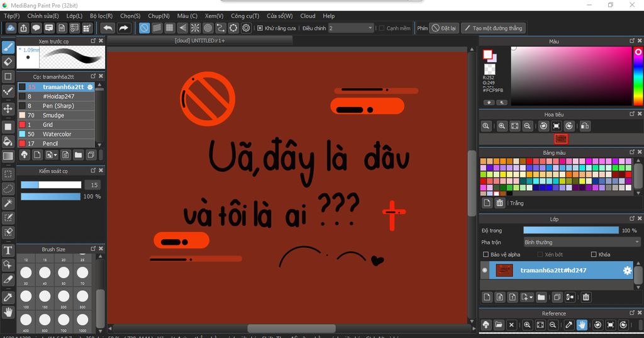Image resolution: width=644 pixels, height=338 pixels.
Task: Click the brush size value field 15
Action: 94,184
